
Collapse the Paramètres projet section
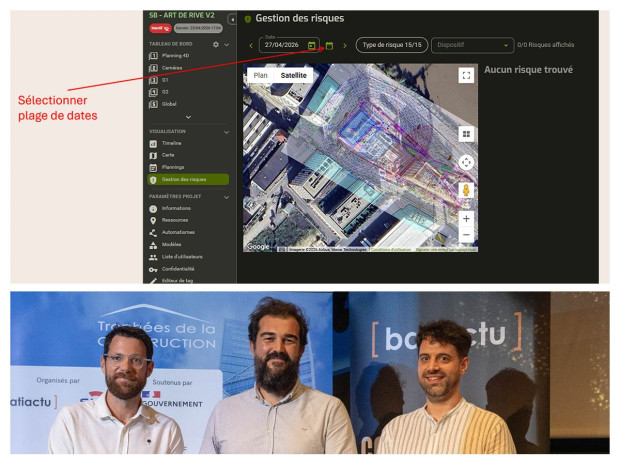coord(227,197)
